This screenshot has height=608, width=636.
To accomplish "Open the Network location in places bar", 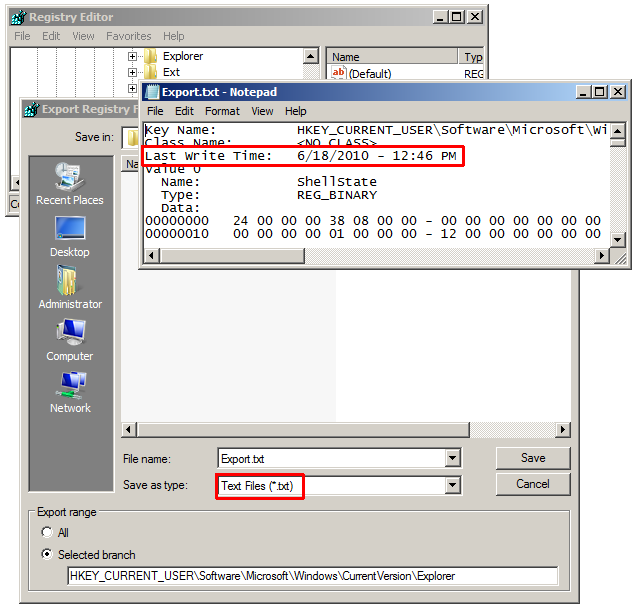I will tap(70, 392).
